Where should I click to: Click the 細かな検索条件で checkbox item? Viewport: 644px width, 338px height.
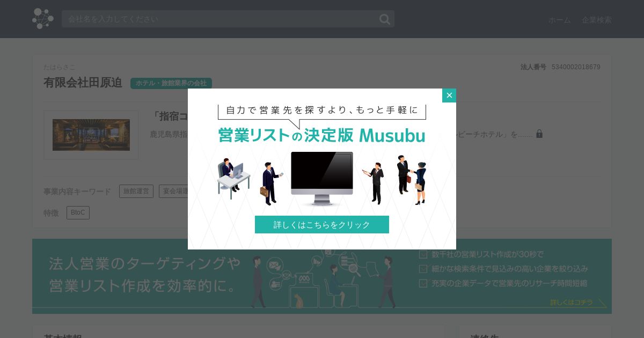pyautogui.click(x=503, y=268)
